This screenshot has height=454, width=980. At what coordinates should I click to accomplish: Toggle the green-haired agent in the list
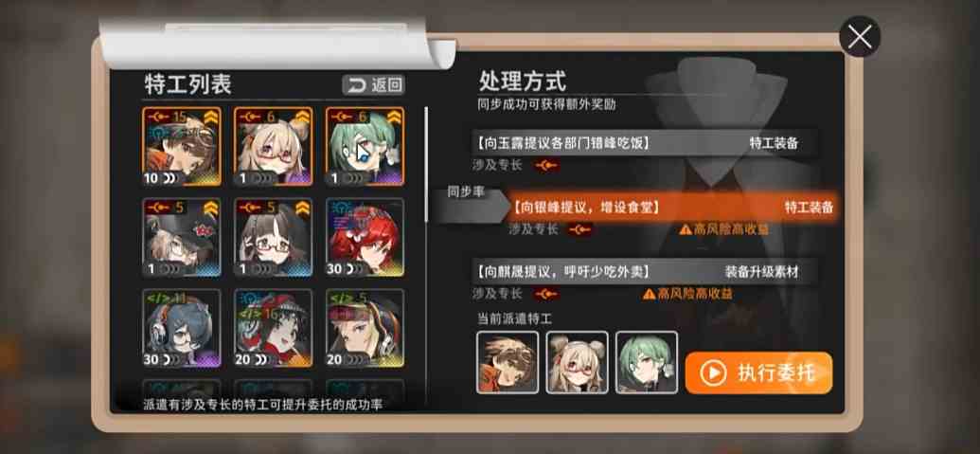coord(365,146)
